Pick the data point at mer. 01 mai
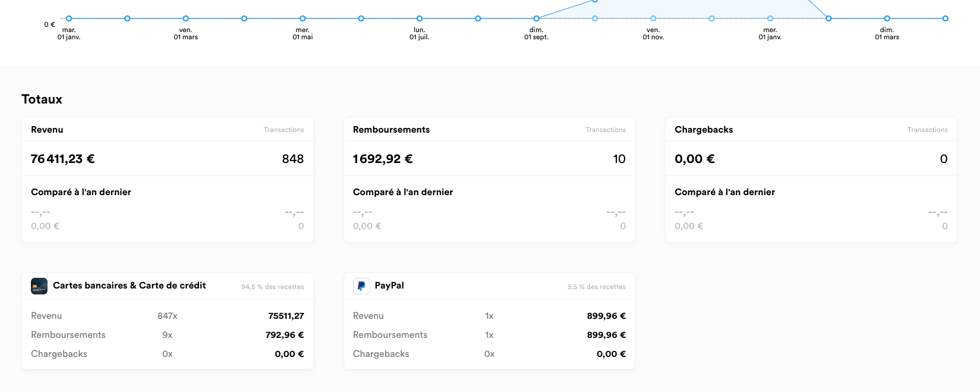The height and width of the screenshot is (392, 980). 302,18
